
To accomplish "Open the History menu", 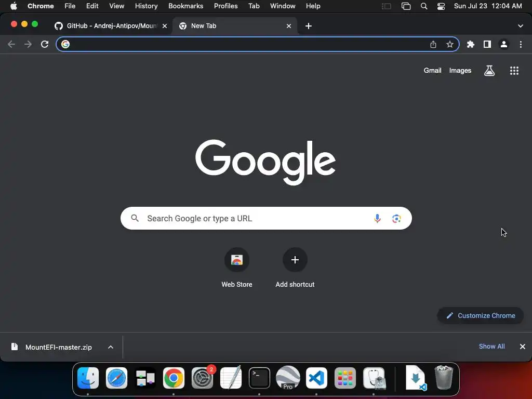I will (x=146, y=6).
